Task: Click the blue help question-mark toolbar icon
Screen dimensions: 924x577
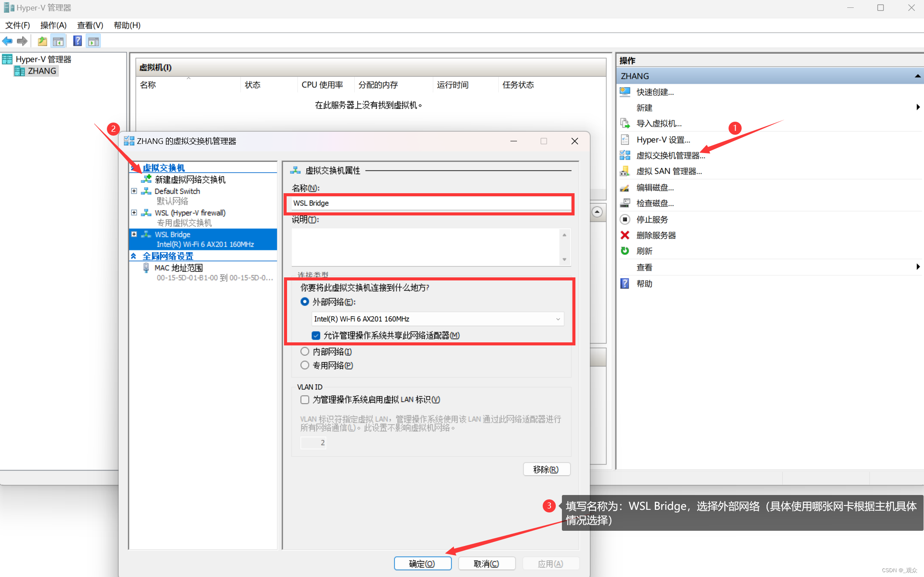Action: pyautogui.click(x=77, y=41)
